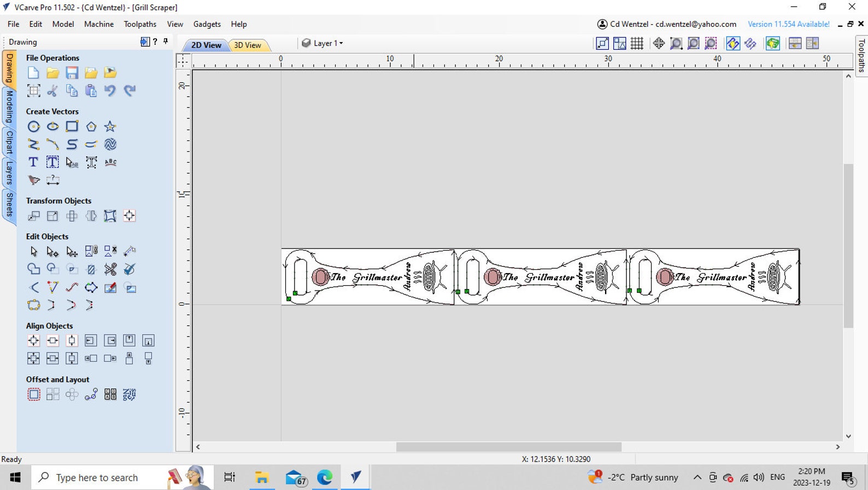
Task: Zoom to fit selected objects icon
Action: coord(711,43)
